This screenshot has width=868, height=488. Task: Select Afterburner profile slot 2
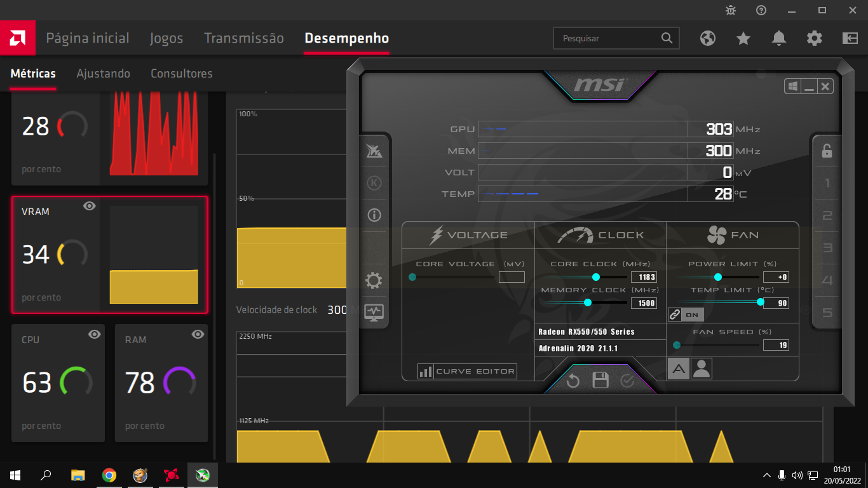[827, 215]
